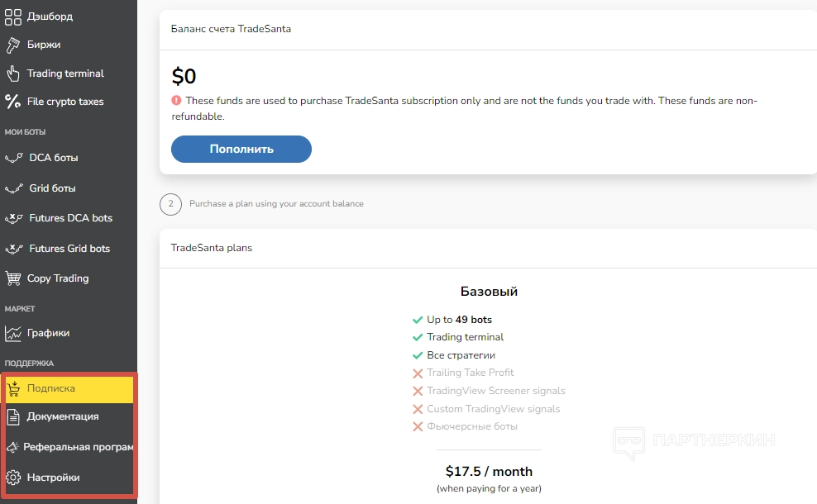Click the step 2 circle indicator
Image resolution: width=817 pixels, height=504 pixels.
170,203
